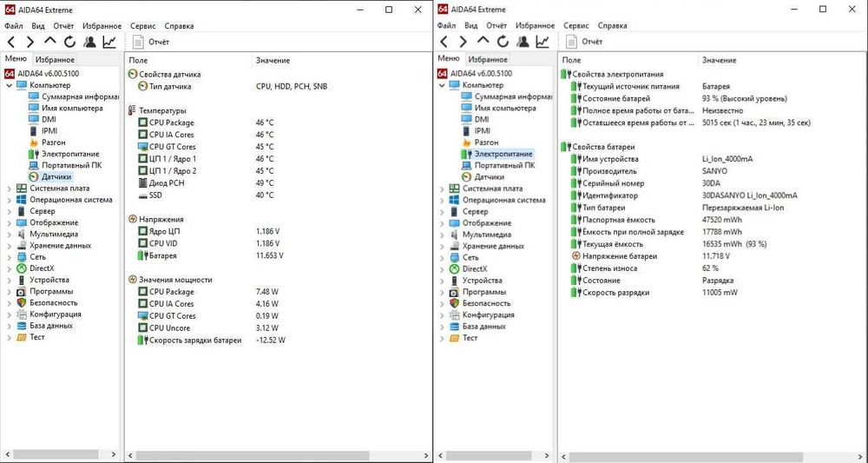Open Избранное menu in left window
Screen dimensions: 868x463
(102, 26)
